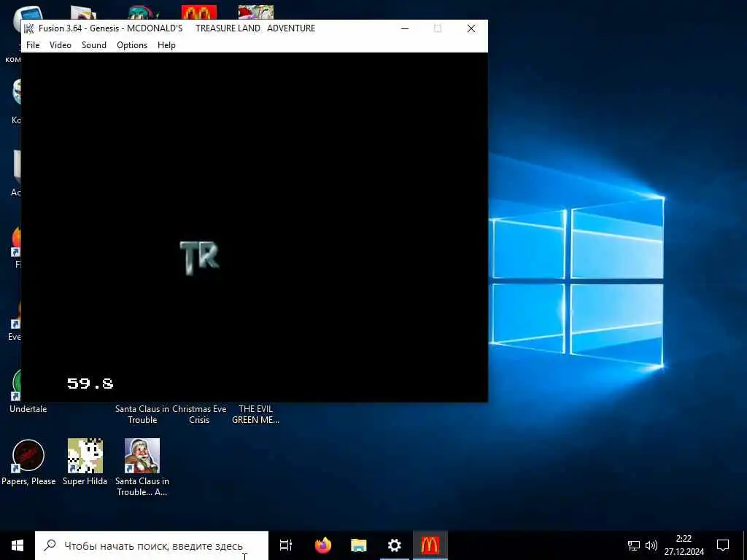Minimize the Fusion emulator window
The width and height of the screenshot is (747, 560).
pyautogui.click(x=405, y=28)
